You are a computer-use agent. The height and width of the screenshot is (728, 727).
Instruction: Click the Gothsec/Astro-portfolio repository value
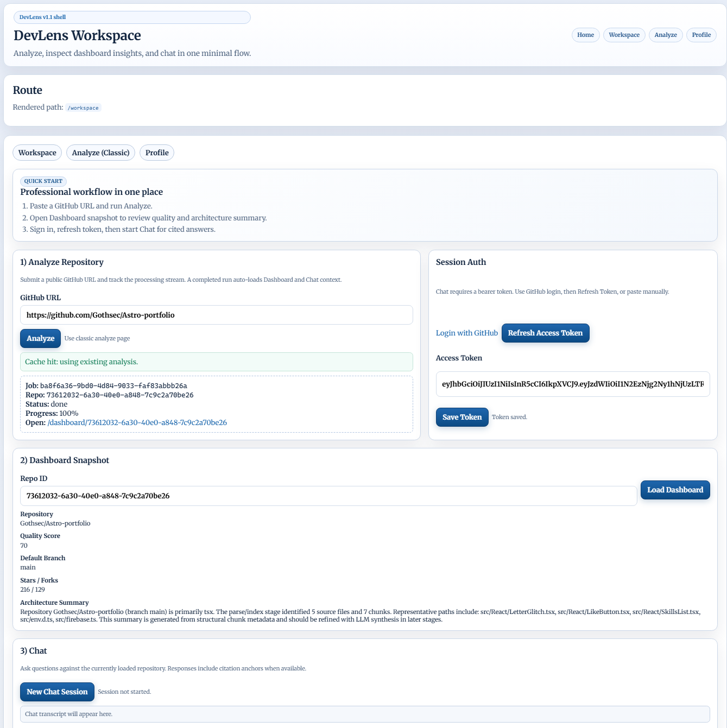(55, 523)
